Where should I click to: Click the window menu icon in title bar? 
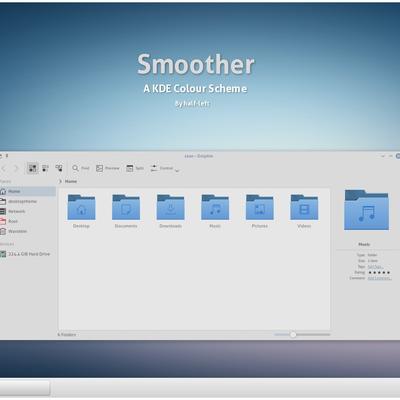[x=1, y=156]
